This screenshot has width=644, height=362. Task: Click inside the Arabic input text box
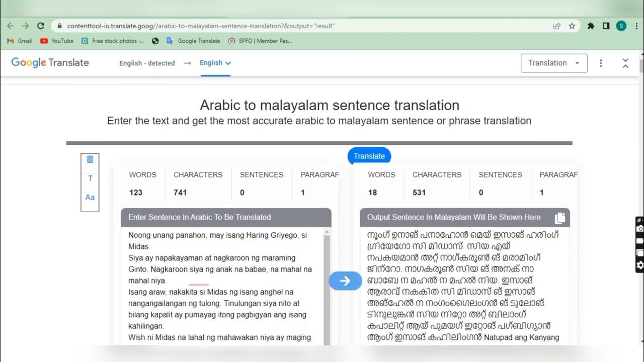223,287
